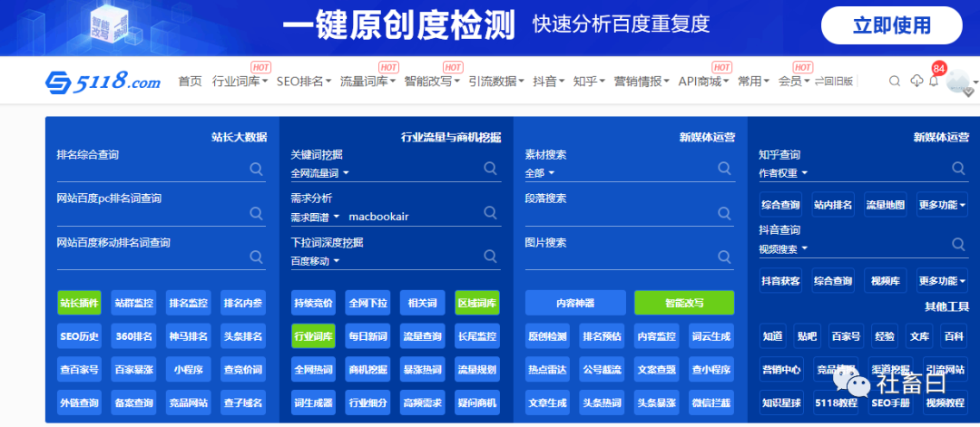
Task: Open the search icon in top navigation
Action: pos(895,82)
